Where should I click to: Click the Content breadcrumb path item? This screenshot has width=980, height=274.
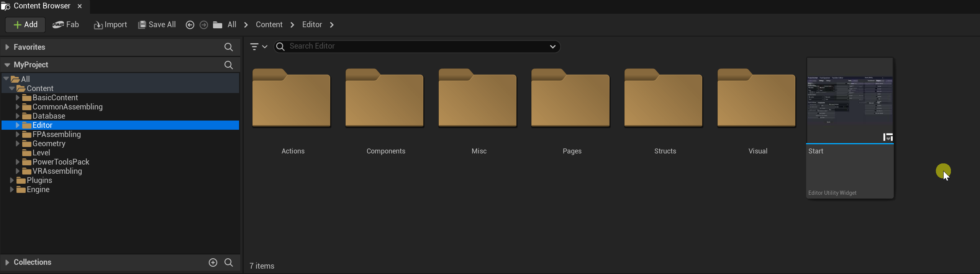(x=269, y=25)
